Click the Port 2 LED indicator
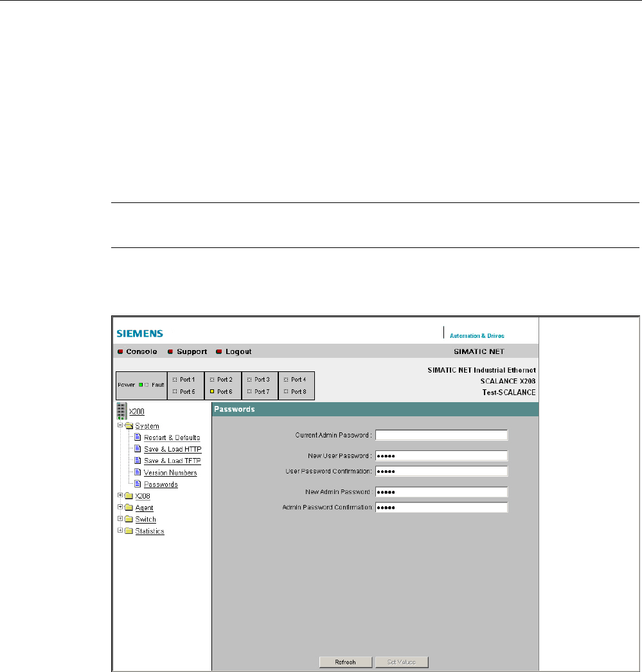The height and width of the screenshot is (672, 642). (x=212, y=379)
